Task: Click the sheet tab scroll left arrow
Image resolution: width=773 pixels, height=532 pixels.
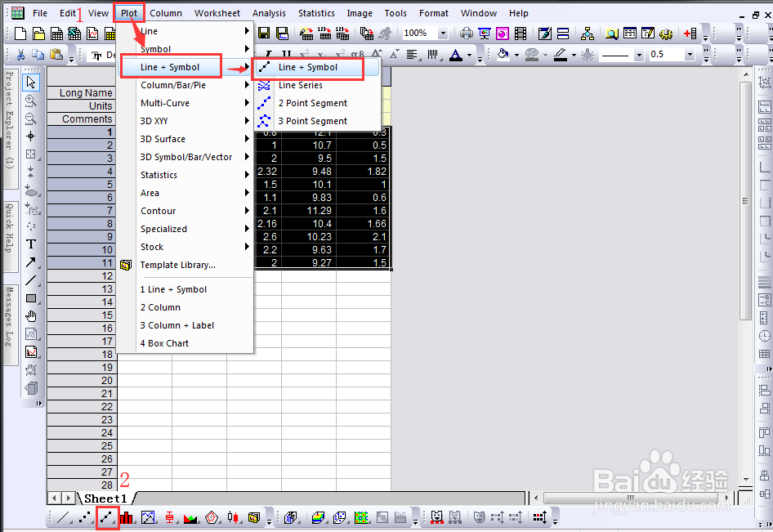Action: coord(54,498)
